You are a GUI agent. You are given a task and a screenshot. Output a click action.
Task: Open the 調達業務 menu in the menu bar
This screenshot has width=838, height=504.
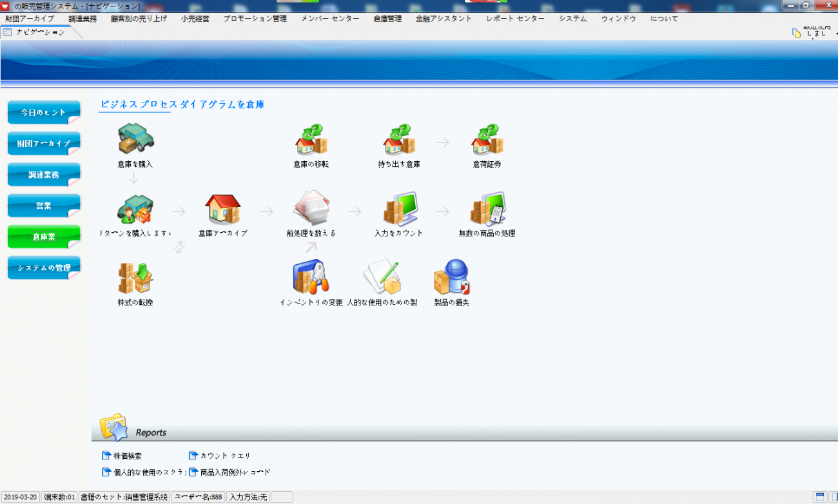(83, 19)
